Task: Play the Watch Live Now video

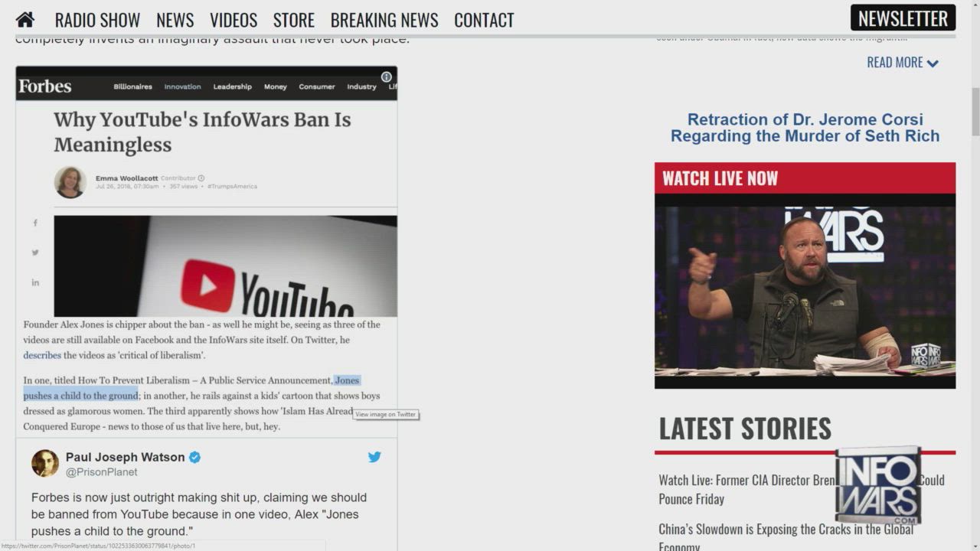Action: (x=805, y=291)
